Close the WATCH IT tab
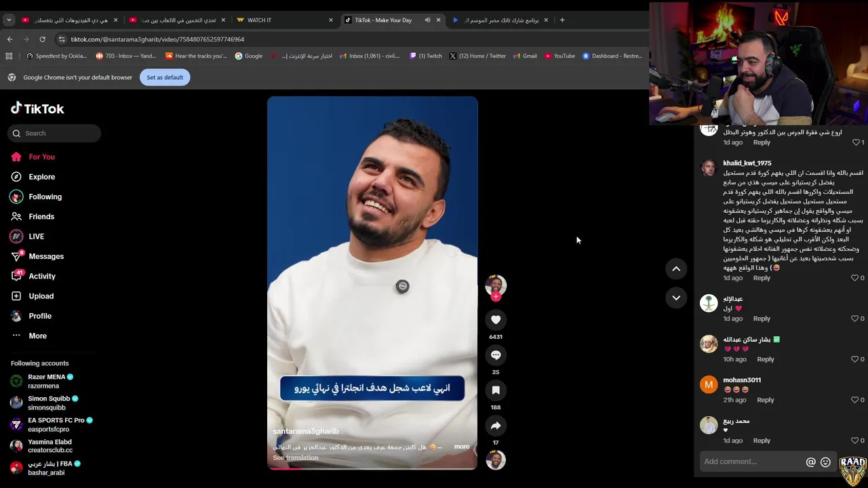The height and width of the screenshot is (488, 868). [331, 20]
